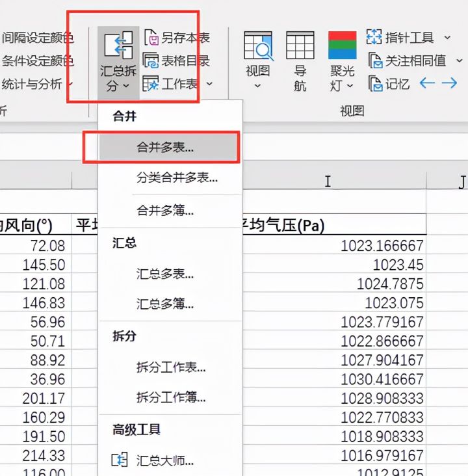Expand the 视图 button chevron

[x=257, y=86]
